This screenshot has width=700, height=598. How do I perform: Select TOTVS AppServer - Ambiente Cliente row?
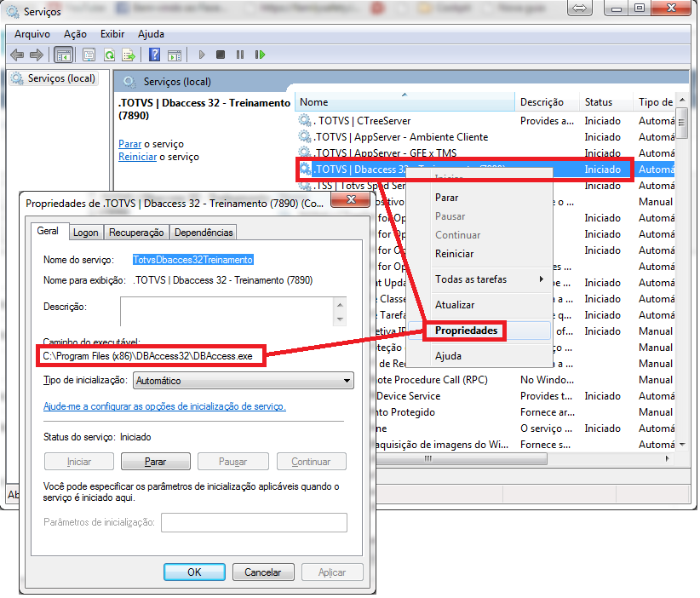485,136
